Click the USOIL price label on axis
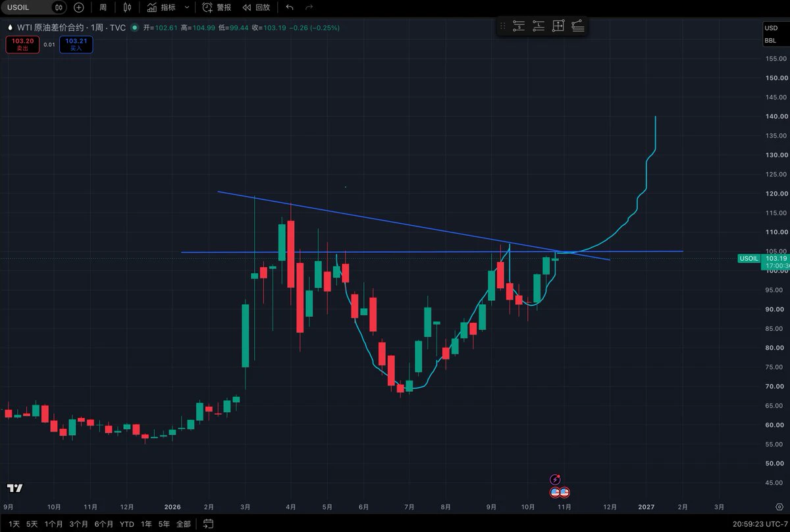The height and width of the screenshot is (532, 790). (749, 259)
